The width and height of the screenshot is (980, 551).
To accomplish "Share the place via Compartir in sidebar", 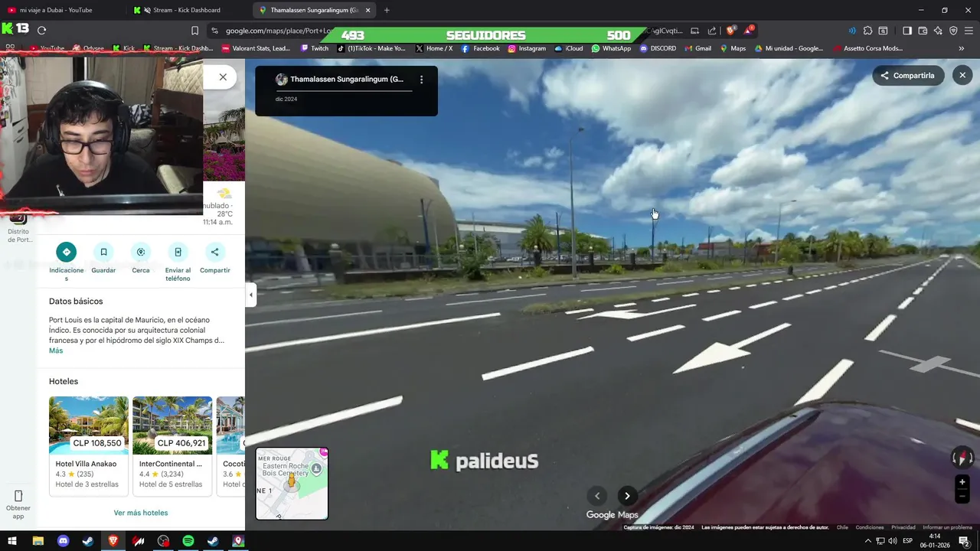I will (214, 252).
